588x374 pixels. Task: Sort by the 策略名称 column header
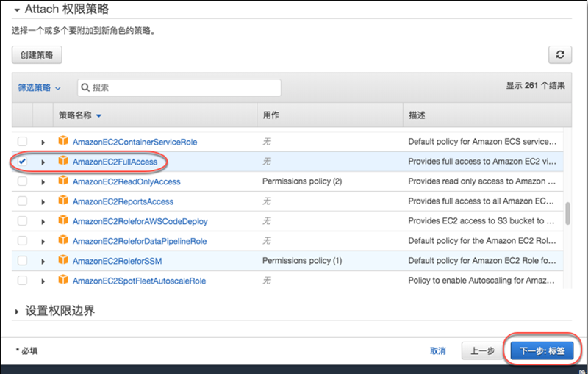(x=79, y=115)
